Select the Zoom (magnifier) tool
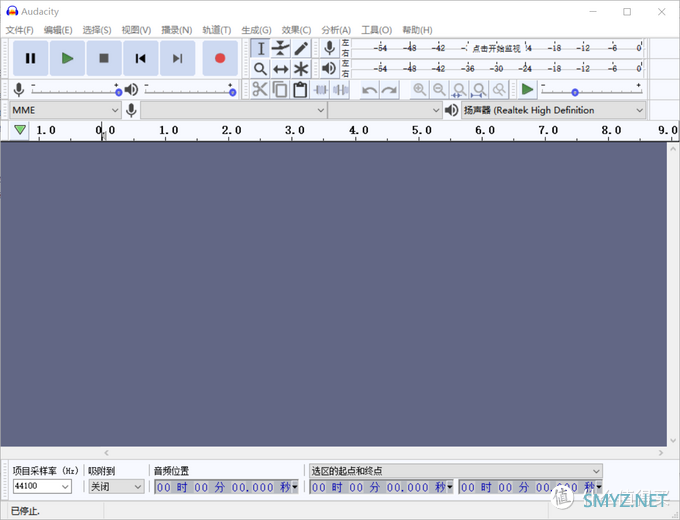The image size is (680, 520). [260, 69]
